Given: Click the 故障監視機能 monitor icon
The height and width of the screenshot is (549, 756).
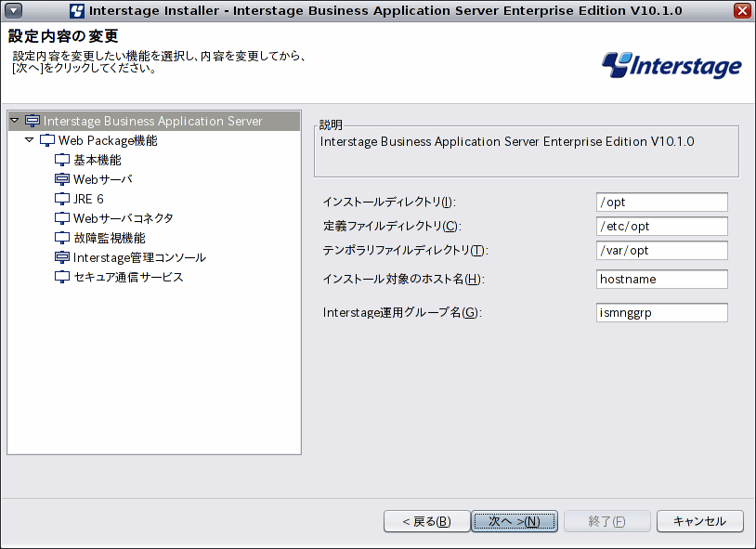Looking at the screenshot, I should coord(61,238).
